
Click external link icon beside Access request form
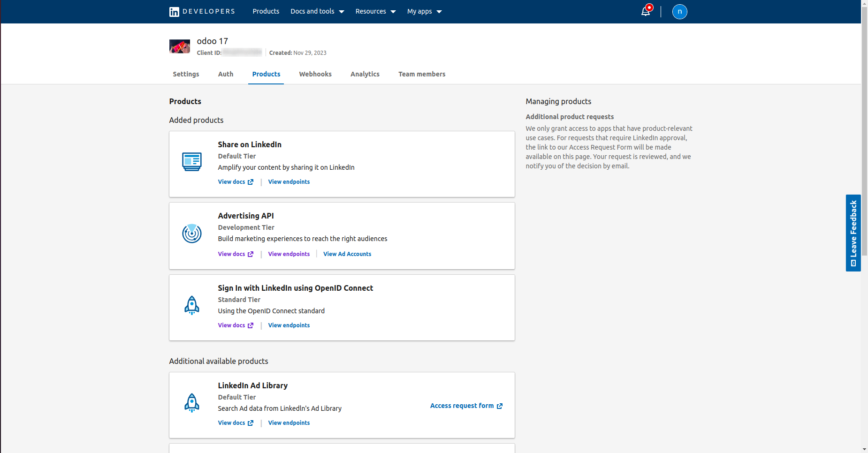500,406
